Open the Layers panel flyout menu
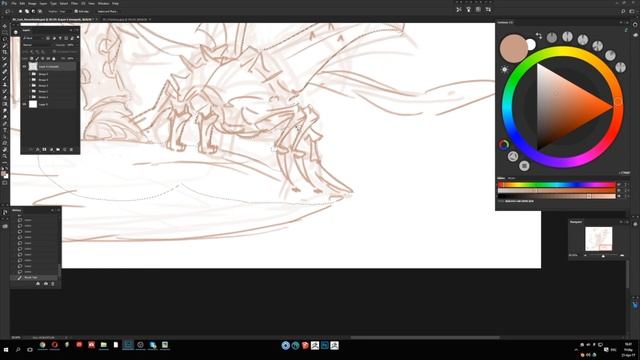This screenshot has width=640, height=360. [77, 30]
